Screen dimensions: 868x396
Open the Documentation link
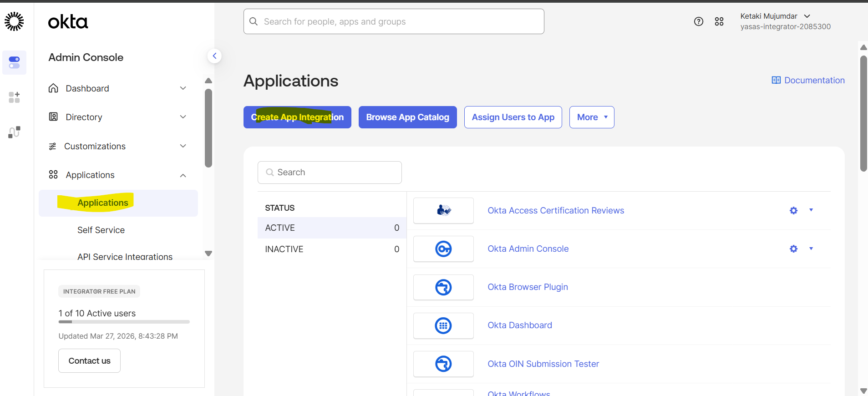(x=808, y=81)
